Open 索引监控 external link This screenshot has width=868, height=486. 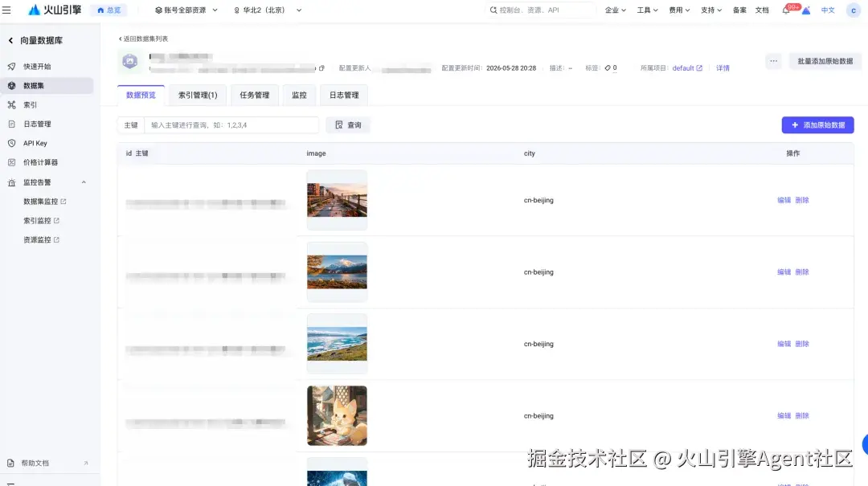pos(41,220)
